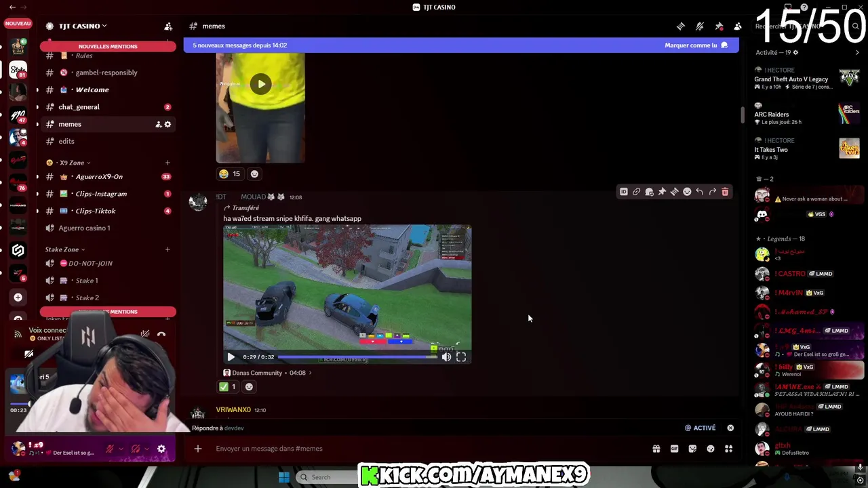Viewport: 868px width, 488px height.
Task: Create invite for memes channel
Action: pyautogui.click(x=159, y=124)
